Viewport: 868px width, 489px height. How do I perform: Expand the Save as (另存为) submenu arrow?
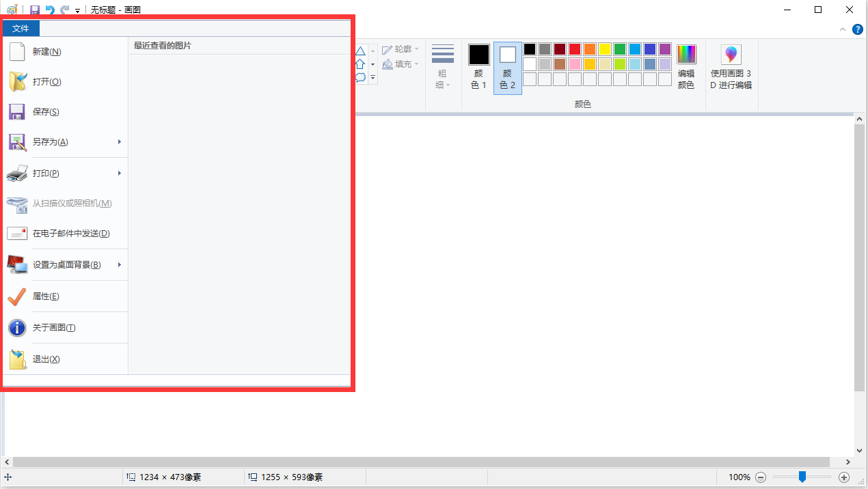tap(120, 142)
